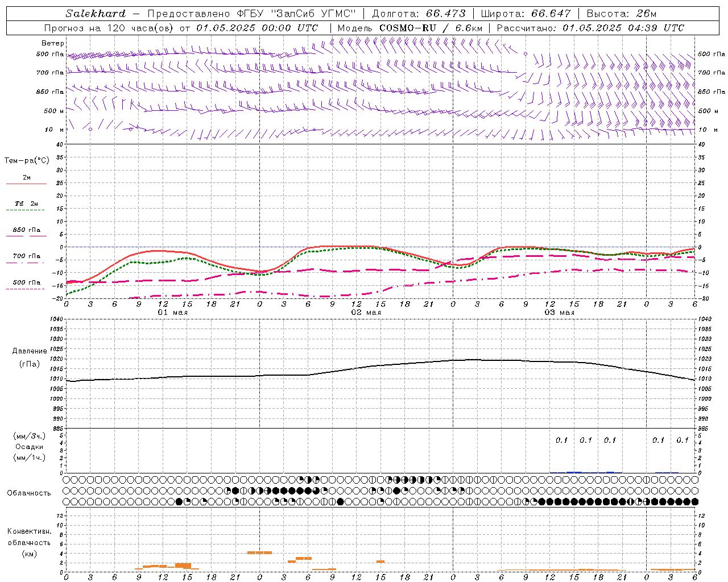Click the black pressure curve at its peak
This screenshot has width=728, height=582.
[472, 359]
